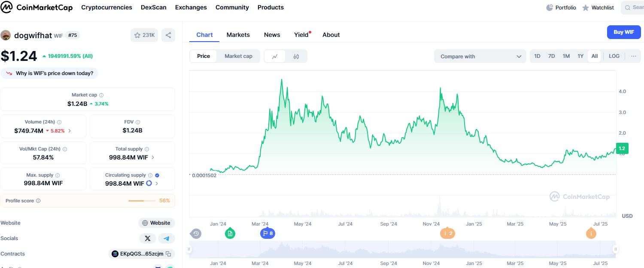Switch to the Markets tab
This screenshot has width=644, height=268.
[238, 35]
